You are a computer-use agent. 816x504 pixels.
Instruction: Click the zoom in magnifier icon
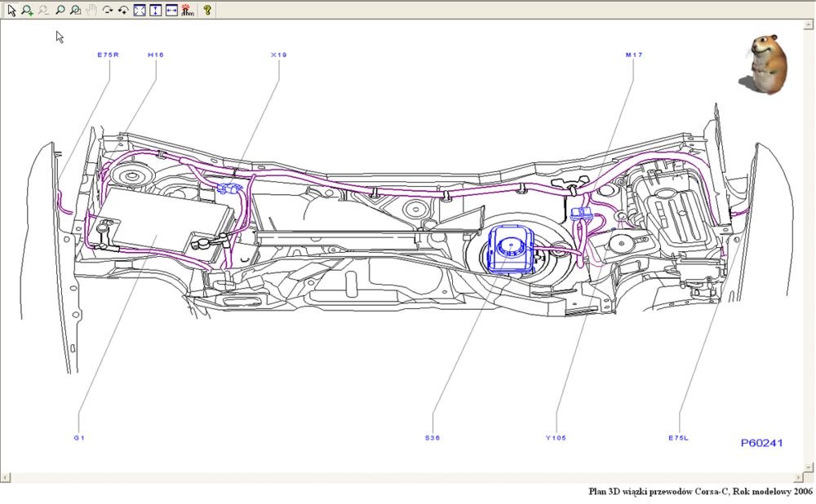pyautogui.click(x=27, y=11)
